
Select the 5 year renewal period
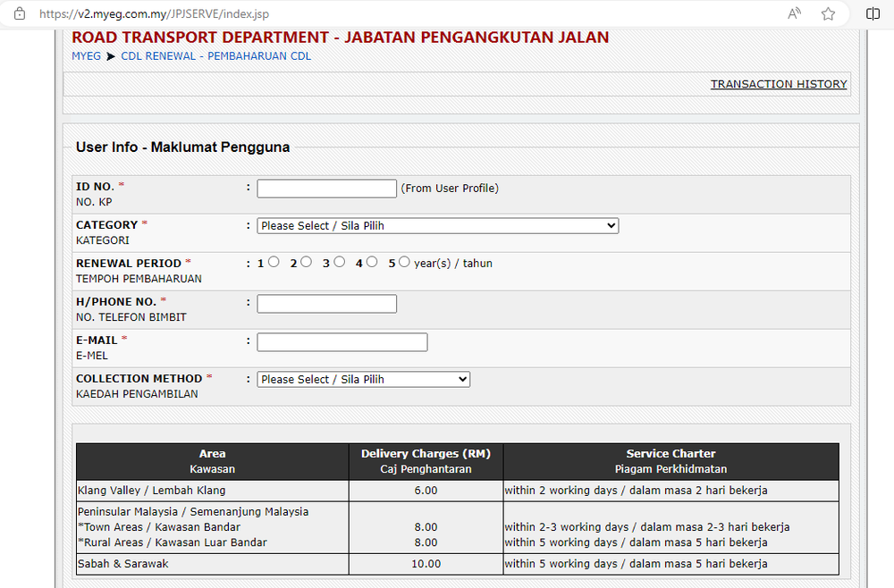(403, 261)
